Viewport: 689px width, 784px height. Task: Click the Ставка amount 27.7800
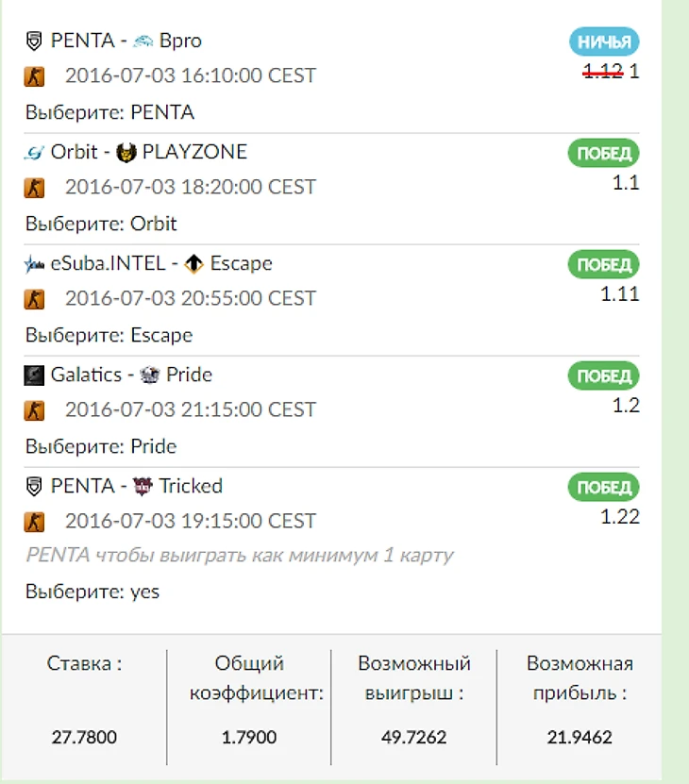pyautogui.click(x=84, y=737)
